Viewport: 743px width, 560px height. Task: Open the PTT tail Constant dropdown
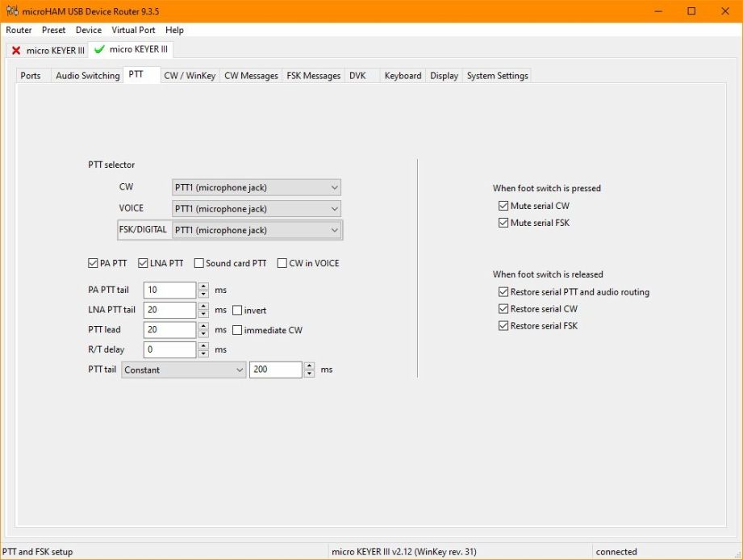click(183, 370)
